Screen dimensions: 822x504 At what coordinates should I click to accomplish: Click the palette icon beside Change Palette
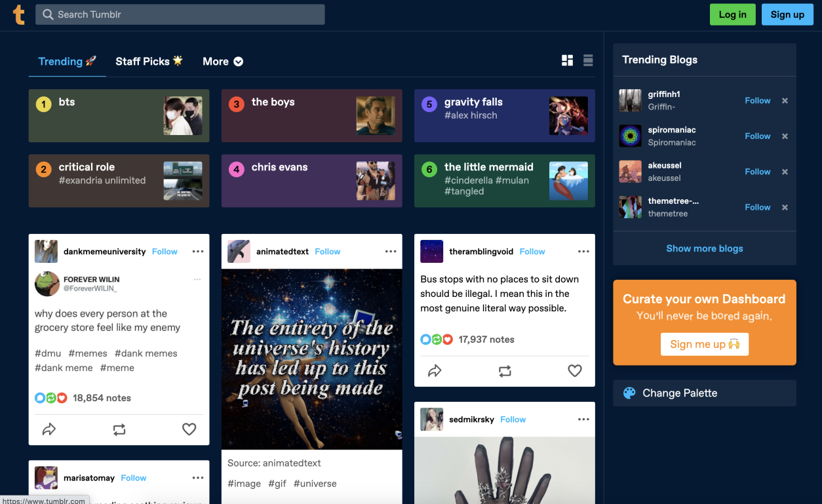[x=629, y=393]
